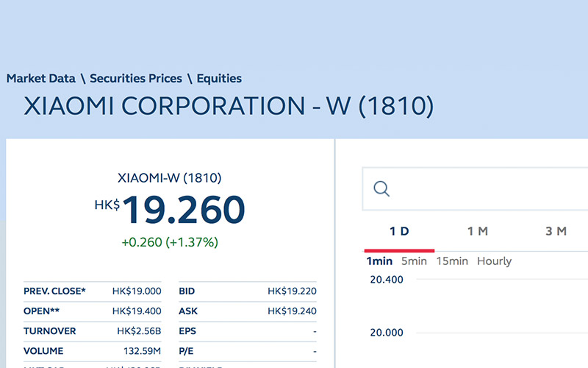The image size is (588, 368).
Task: Switch to the 1 M chart tab
Action: coord(477,231)
